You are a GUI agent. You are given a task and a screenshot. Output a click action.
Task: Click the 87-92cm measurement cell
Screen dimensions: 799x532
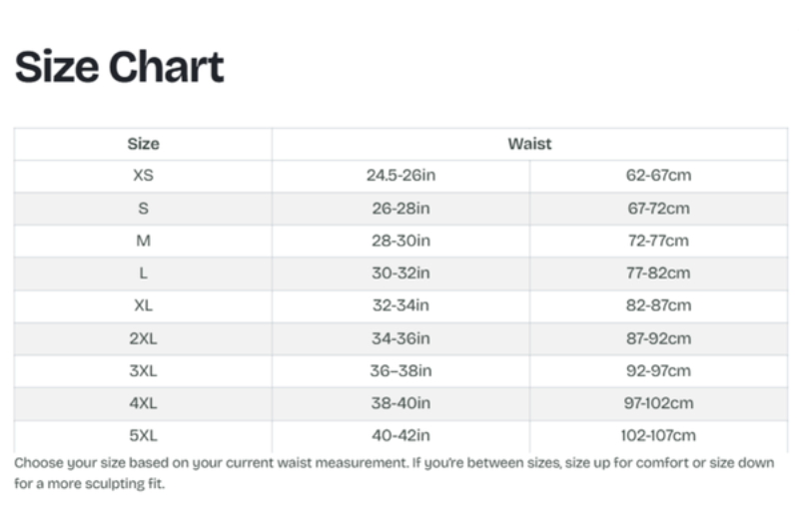[x=658, y=338]
